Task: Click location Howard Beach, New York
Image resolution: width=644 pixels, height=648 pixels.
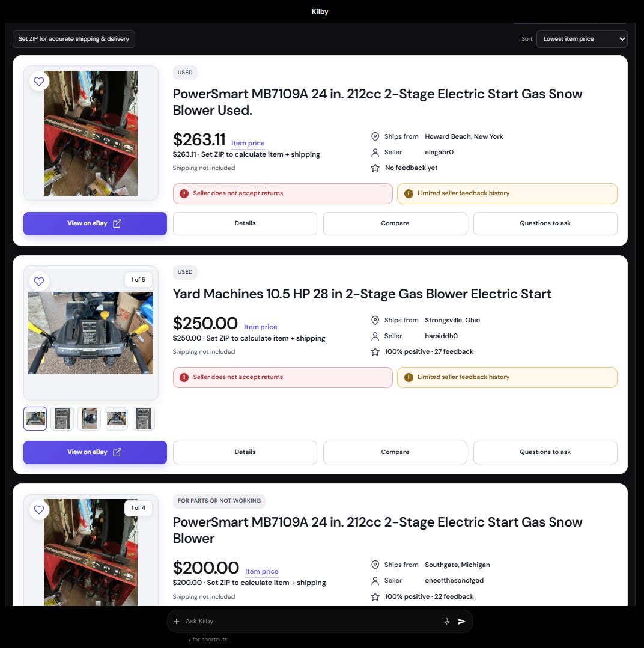Action: (x=464, y=136)
